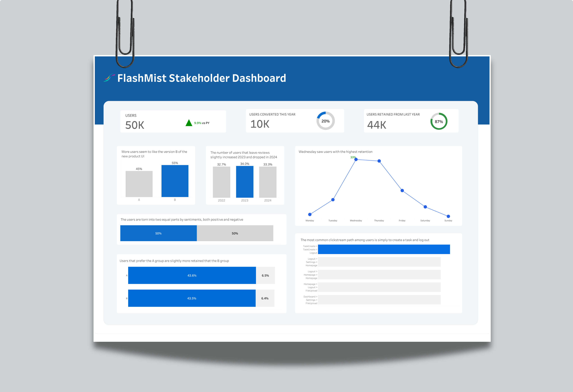Click the Wednesday axis label

pyautogui.click(x=356, y=221)
